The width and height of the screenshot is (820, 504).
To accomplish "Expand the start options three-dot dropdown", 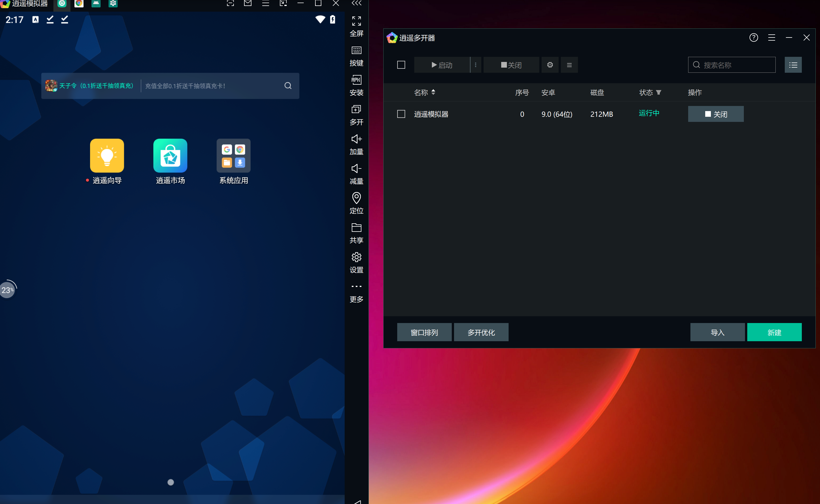I will coord(476,65).
